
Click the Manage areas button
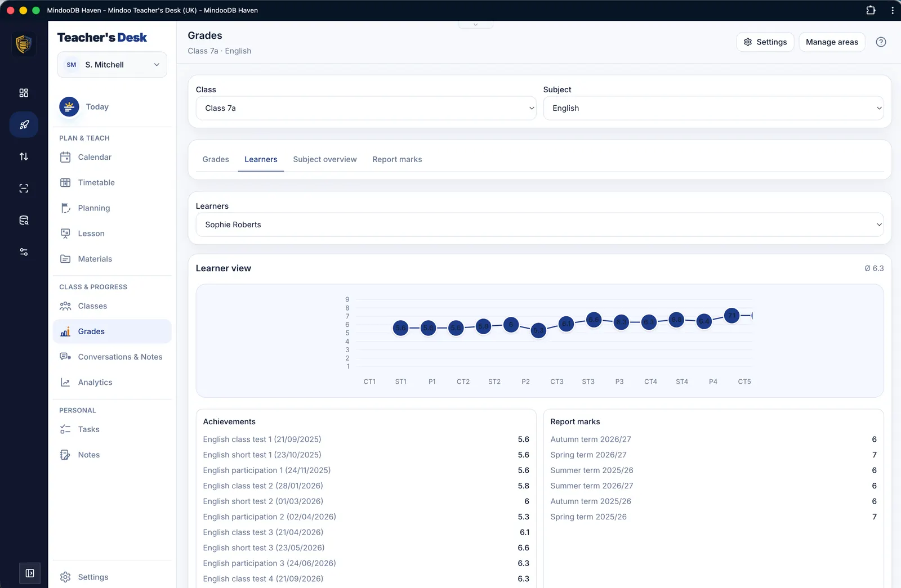pyautogui.click(x=832, y=42)
